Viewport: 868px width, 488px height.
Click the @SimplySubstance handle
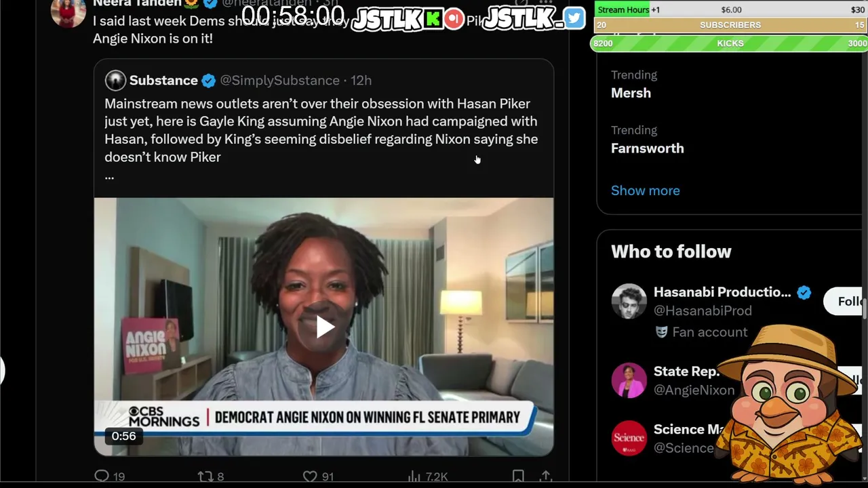tap(279, 81)
